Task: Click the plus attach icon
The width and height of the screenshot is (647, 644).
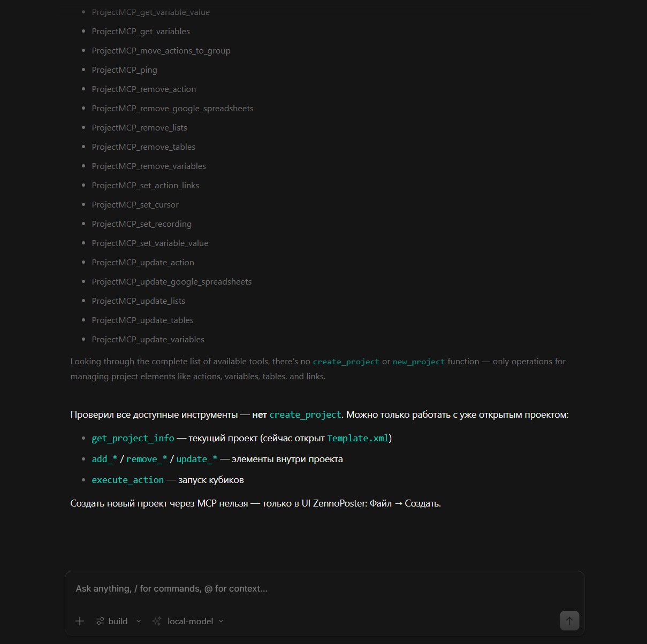Action: pyautogui.click(x=80, y=621)
